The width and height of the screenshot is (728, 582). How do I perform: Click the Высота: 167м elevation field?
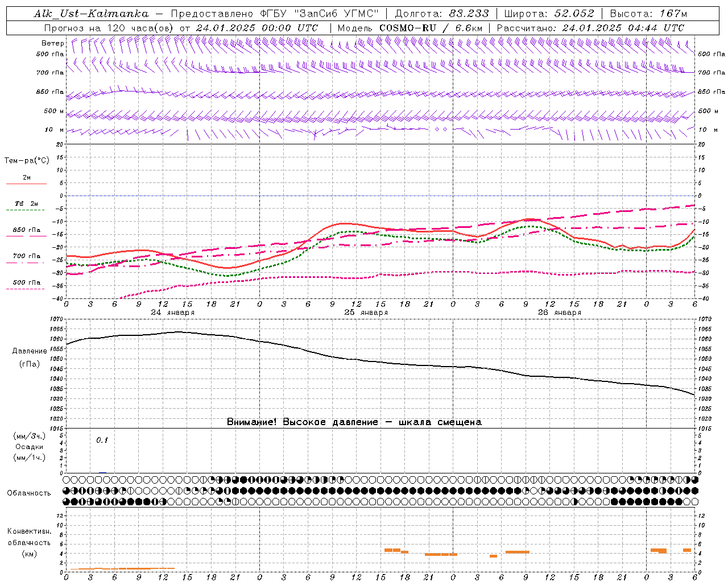648,14
